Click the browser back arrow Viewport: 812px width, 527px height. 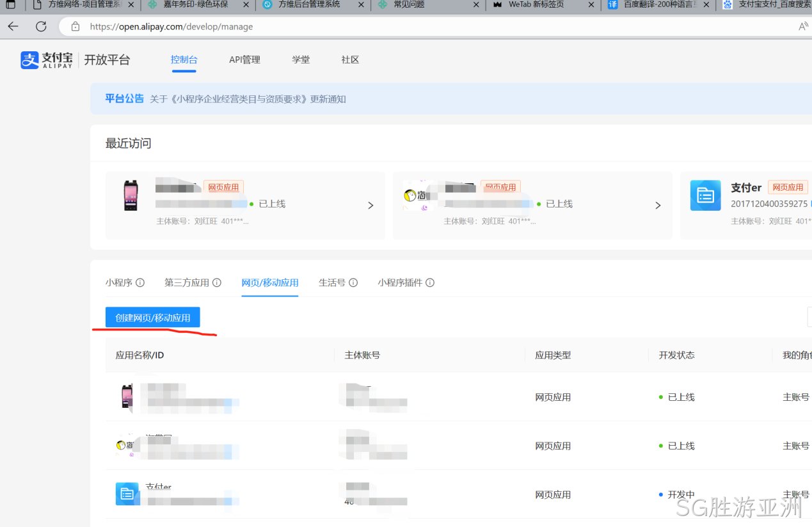13,27
